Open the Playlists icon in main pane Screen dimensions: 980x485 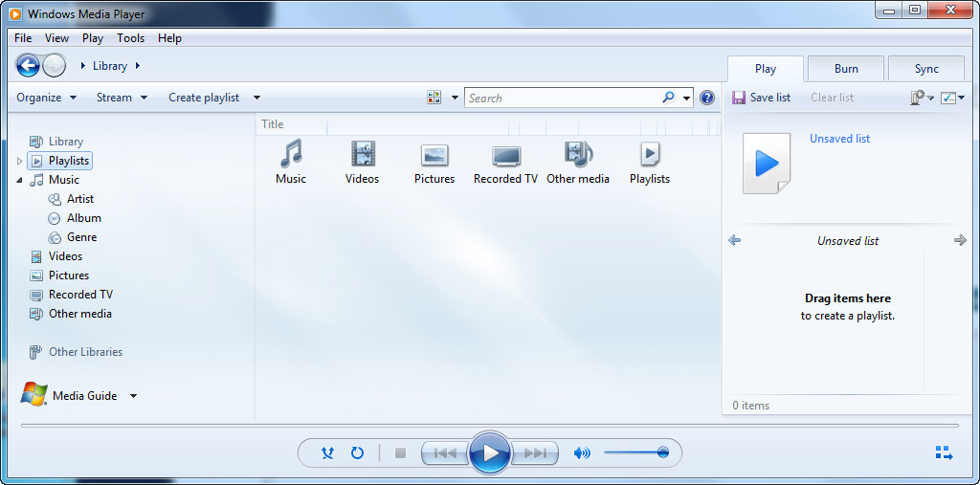[x=650, y=154]
